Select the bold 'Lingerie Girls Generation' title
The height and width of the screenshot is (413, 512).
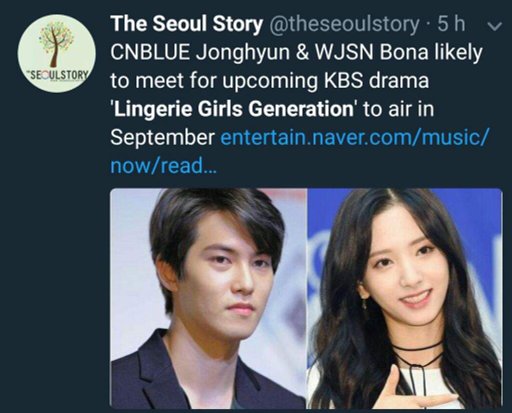233,109
